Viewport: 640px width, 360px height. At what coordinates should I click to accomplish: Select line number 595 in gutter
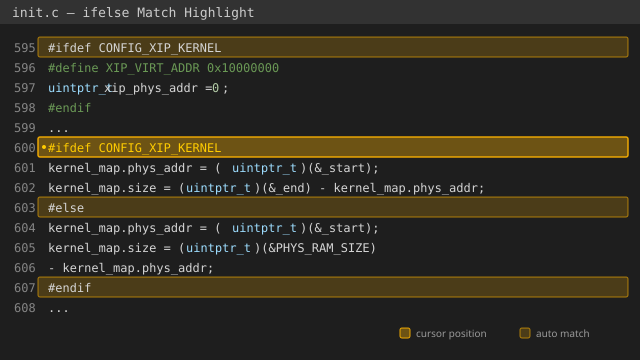pyautogui.click(x=25, y=48)
